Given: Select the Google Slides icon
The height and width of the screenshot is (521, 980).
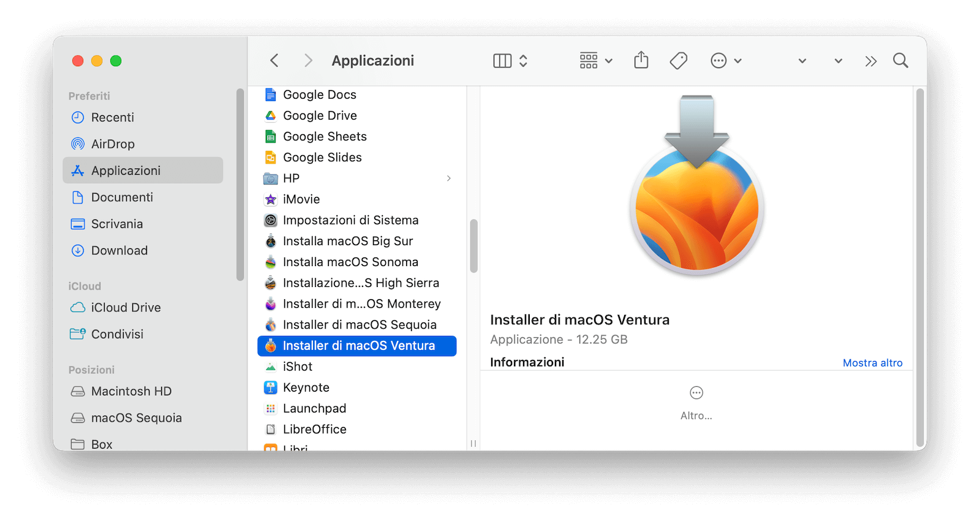Looking at the screenshot, I should [271, 158].
